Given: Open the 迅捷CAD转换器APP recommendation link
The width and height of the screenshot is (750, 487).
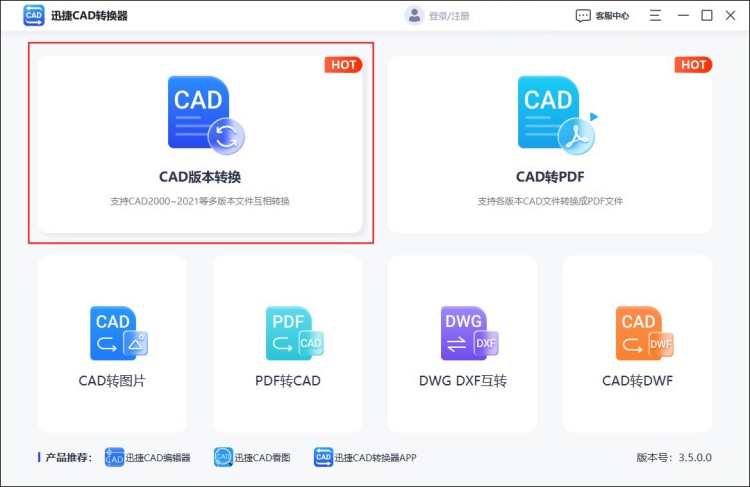Looking at the screenshot, I should [x=375, y=458].
